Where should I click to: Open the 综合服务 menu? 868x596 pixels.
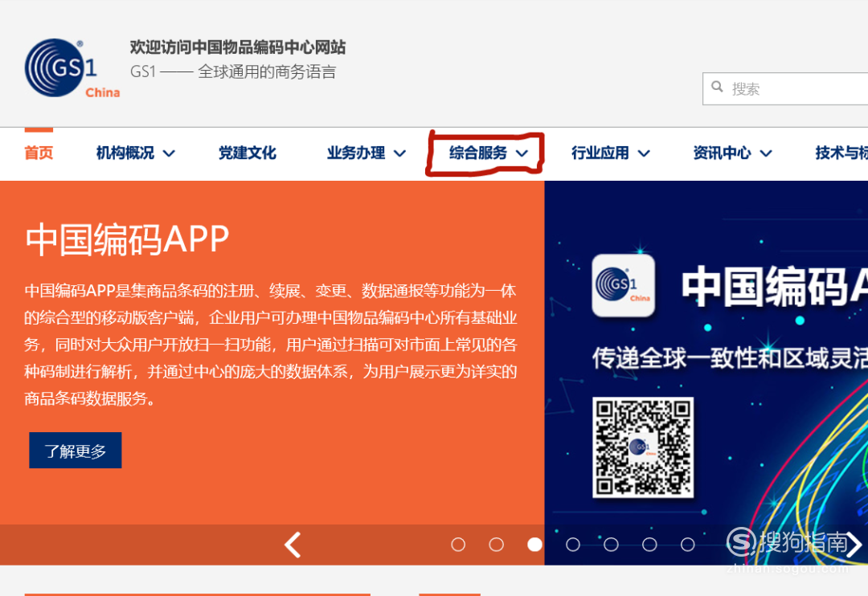(478, 153)
